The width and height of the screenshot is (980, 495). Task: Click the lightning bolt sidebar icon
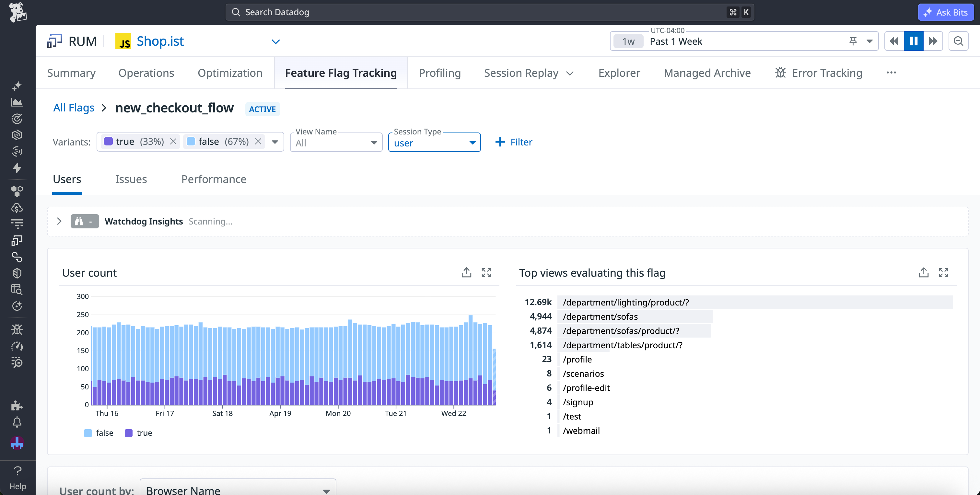[x=17, y=168]
